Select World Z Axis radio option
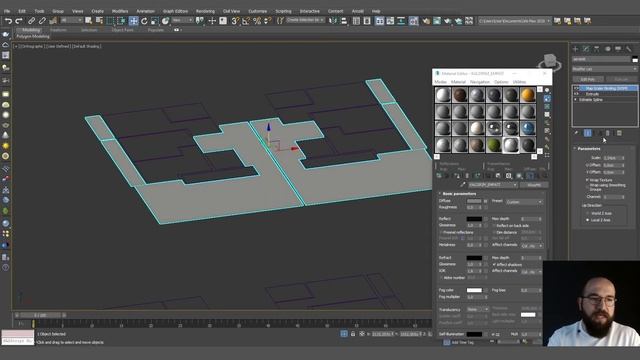Image resolution: width=640 pixels, height=360 pixels. 588,213
